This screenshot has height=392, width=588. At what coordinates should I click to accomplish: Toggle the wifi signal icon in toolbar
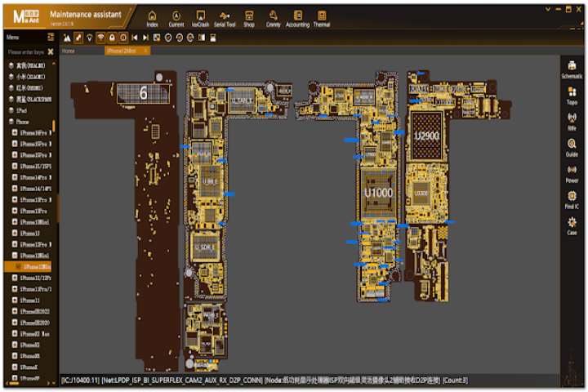pos(100,38)
